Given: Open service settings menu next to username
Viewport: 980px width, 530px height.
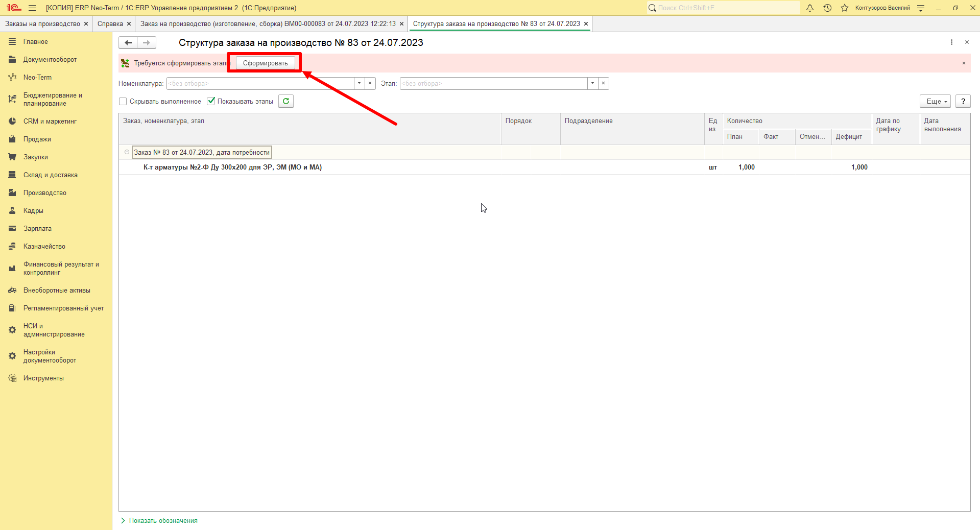Looking at the screenshot, I should click(x=921, y=8).
